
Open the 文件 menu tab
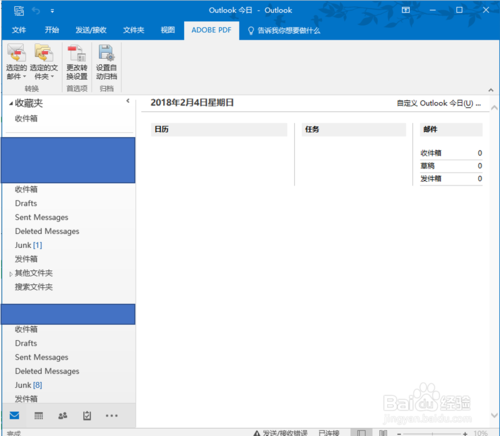click(x=19, y=30)
